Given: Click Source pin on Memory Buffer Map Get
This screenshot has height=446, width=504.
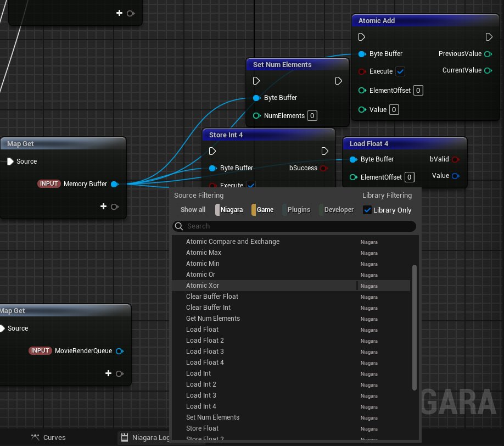Looking at the screenshot, I should click(10, 161).
